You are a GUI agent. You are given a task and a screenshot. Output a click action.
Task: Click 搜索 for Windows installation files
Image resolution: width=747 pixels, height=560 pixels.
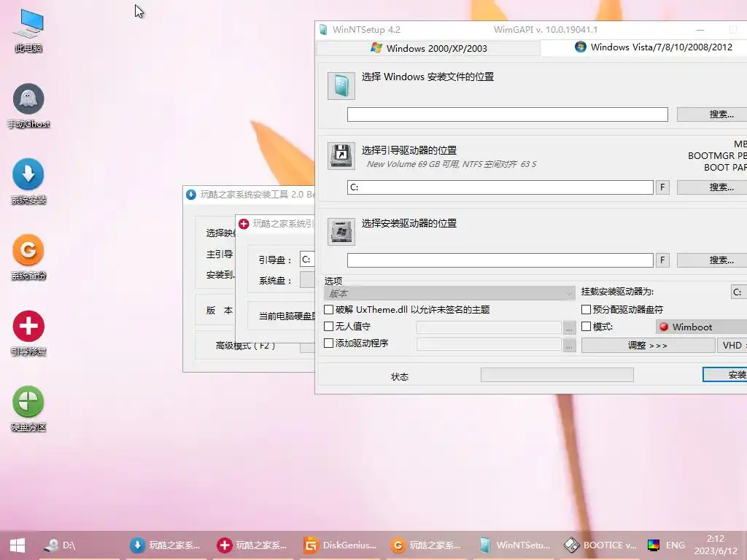pyautogui.click(x=712, y=114)
